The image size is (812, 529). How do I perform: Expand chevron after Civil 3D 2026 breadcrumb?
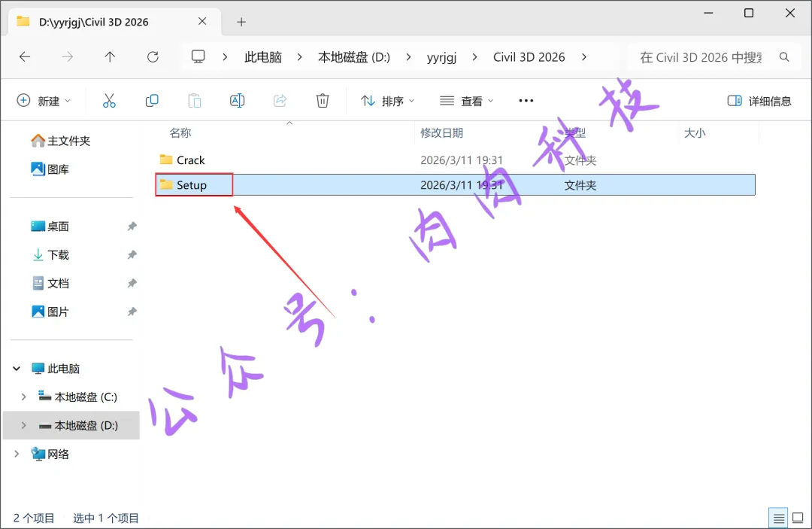click(584, 57)
